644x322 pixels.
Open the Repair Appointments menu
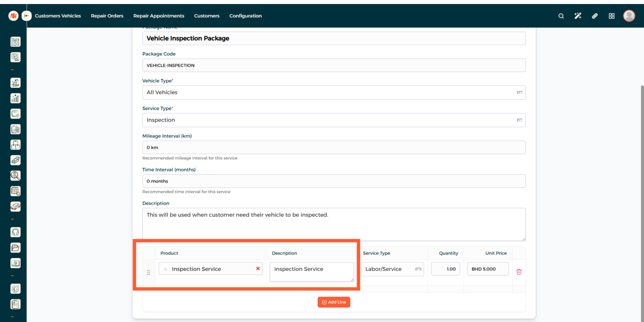tap(159, 16)
